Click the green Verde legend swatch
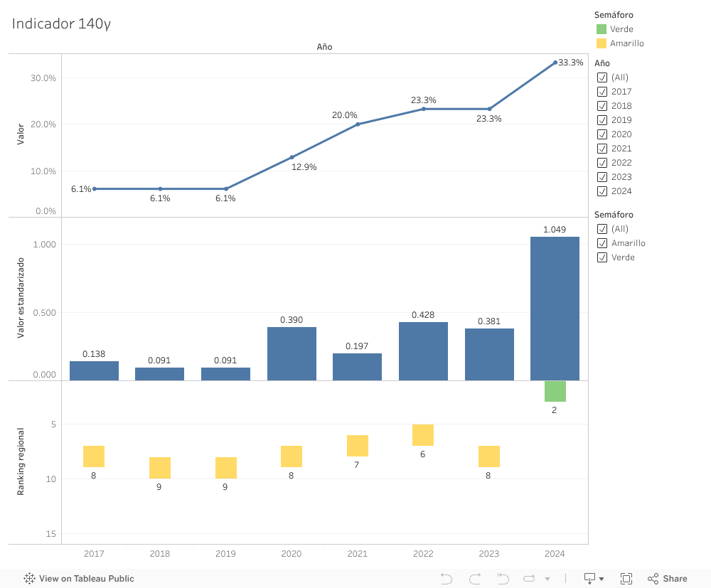 (601, 28)
